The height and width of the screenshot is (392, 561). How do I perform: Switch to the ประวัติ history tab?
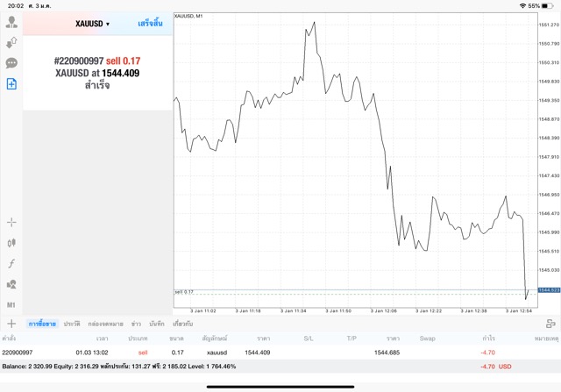click(x=72, y=324)
